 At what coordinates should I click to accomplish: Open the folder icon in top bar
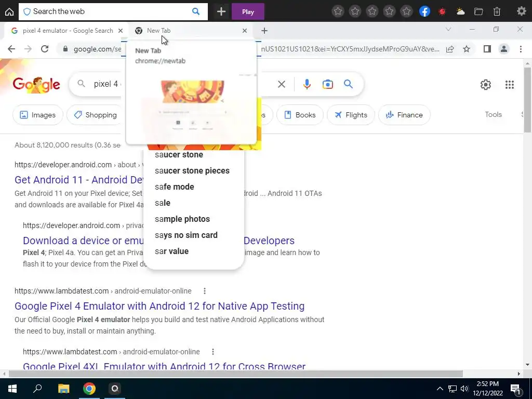(x=478, y=11)
